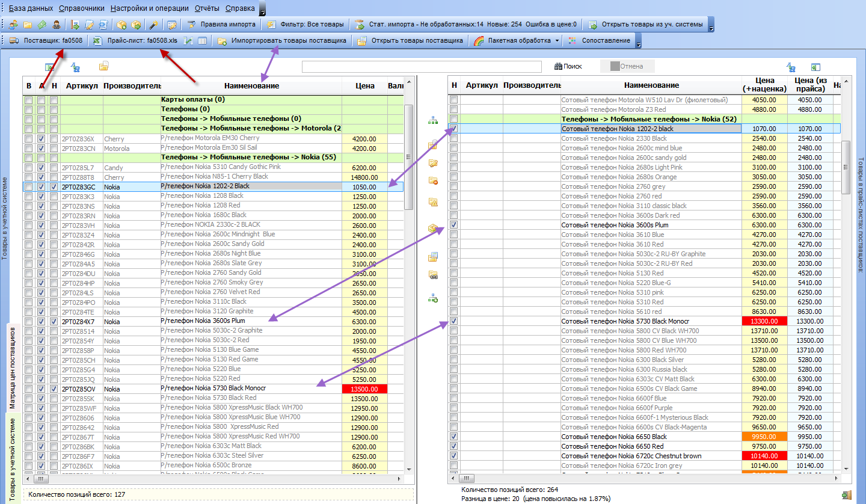Click the green hierarchy icon in the middle strip
The width and height of the screenshot is (866, 504).
432,120
